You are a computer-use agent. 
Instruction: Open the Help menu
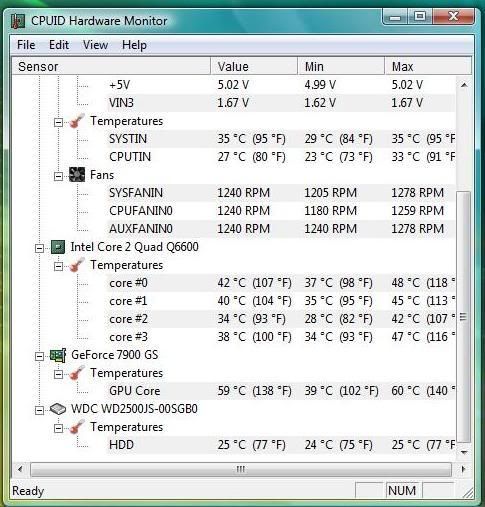pos(134,45)
